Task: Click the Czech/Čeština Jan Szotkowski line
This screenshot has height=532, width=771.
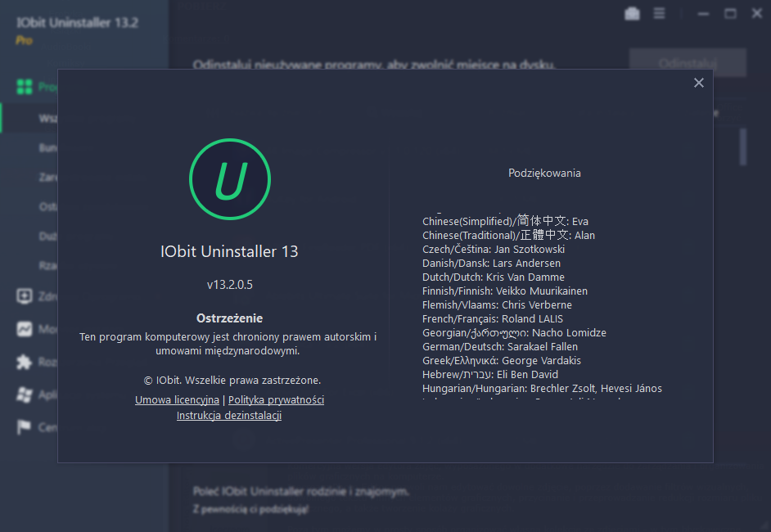Action: 494,250
